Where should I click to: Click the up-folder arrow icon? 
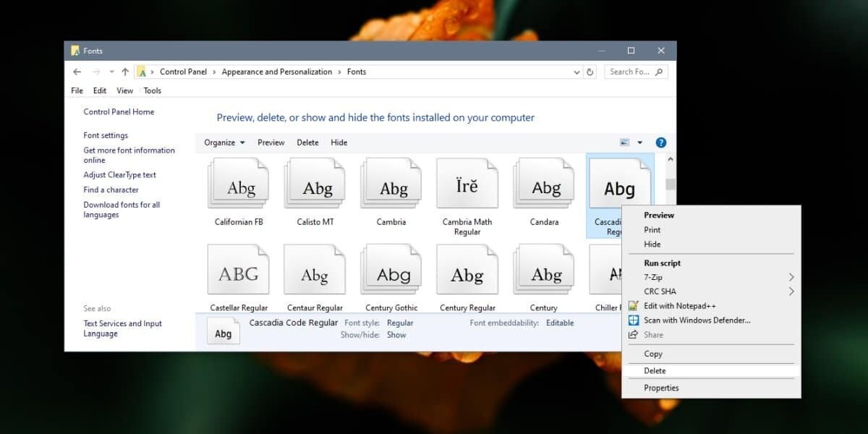(125, 72)
